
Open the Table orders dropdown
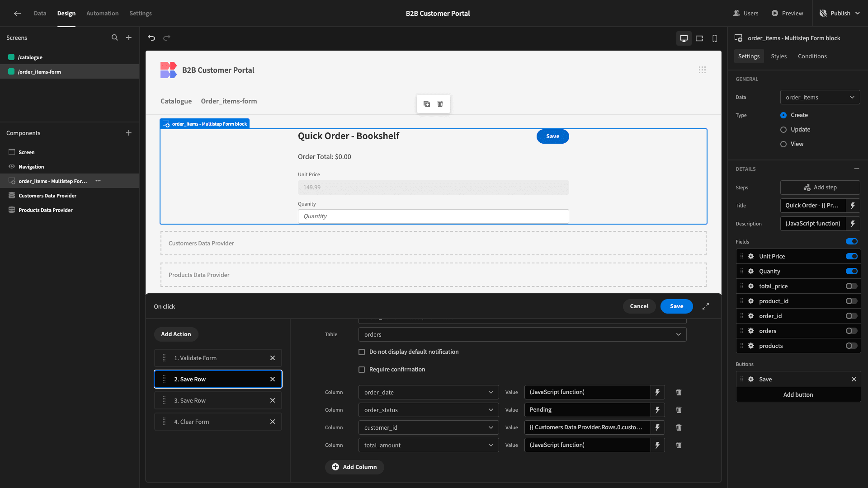(x=522, y=334)
